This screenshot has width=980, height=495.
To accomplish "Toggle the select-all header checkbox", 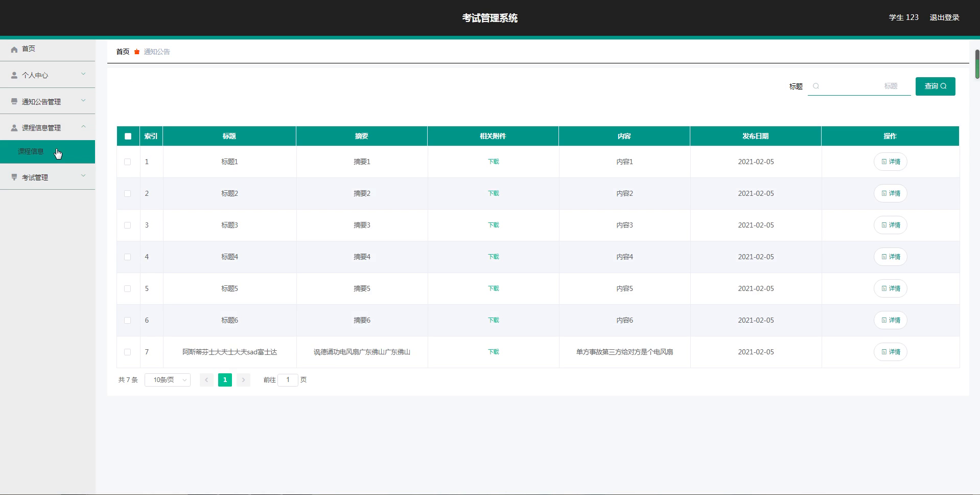I will point(128,136).
